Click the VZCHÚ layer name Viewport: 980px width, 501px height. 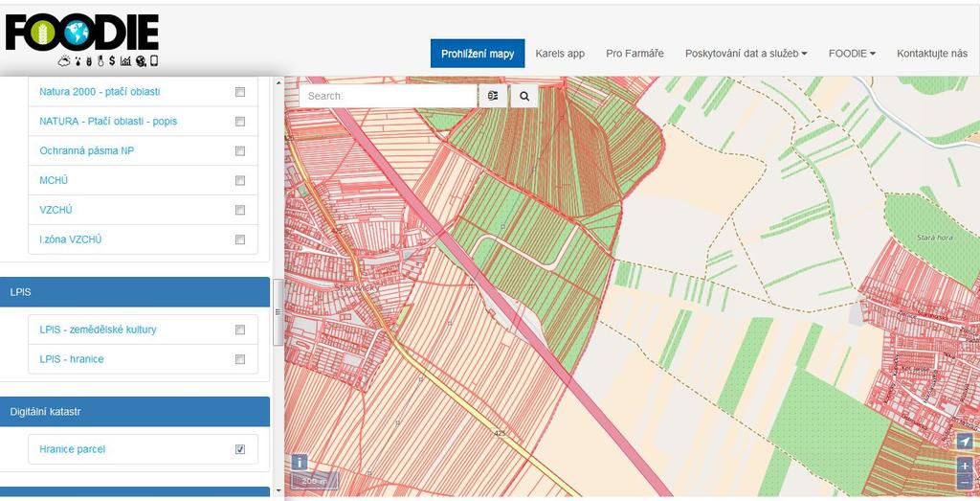pyautogui.click(x=56, y=210)
